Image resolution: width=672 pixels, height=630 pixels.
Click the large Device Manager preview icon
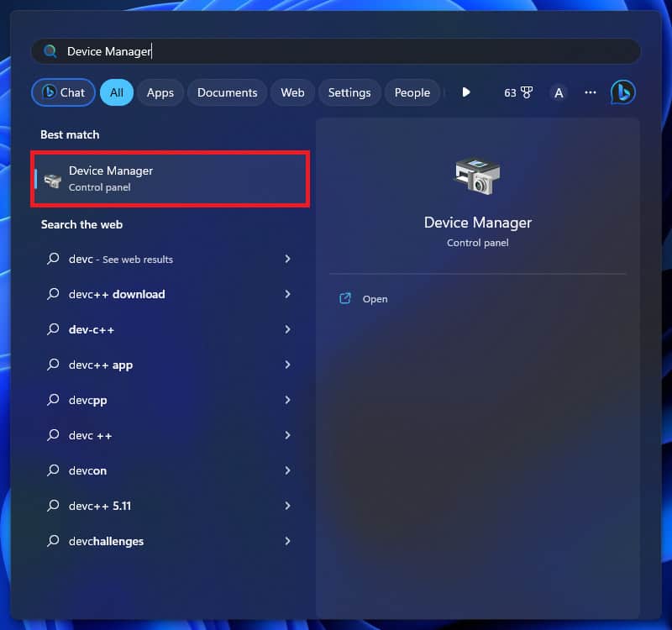(x=477, y=176)
